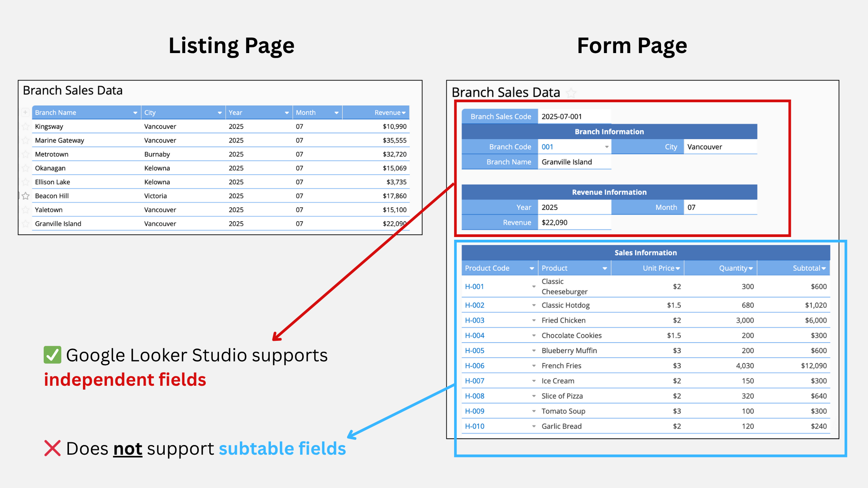Click the 001 Branch Code value
Image resolution: width=868 pixels, height=488 pixels.
click(x=547, y=147)
